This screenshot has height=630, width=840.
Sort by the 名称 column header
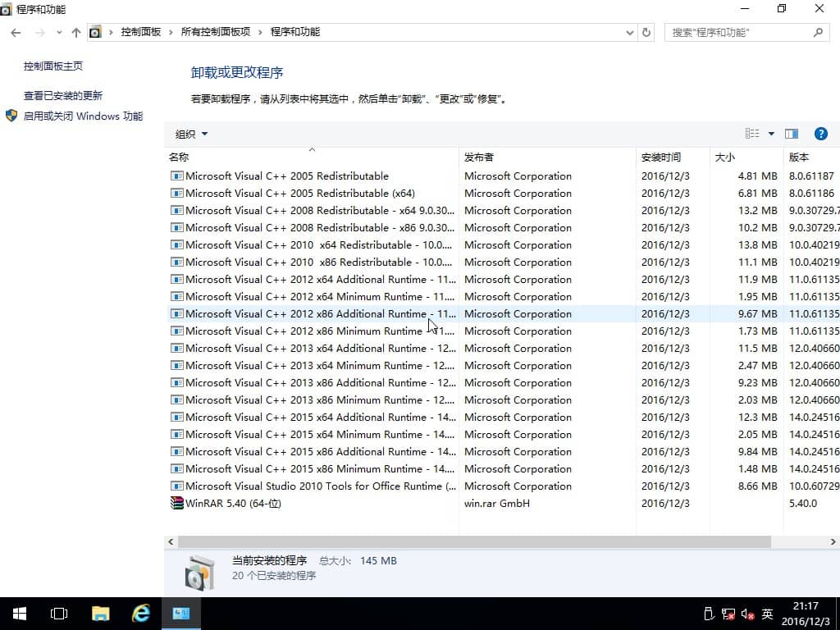(x=311, y=157)
